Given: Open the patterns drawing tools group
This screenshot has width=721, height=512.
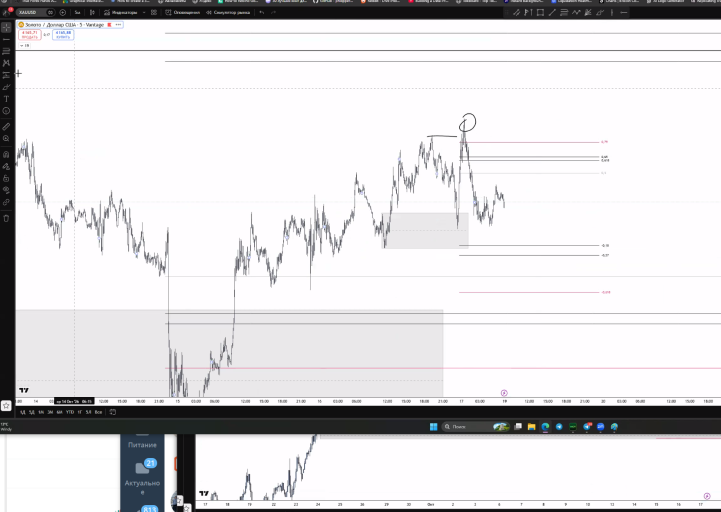Looking at the screenshot, I should 6,63.
